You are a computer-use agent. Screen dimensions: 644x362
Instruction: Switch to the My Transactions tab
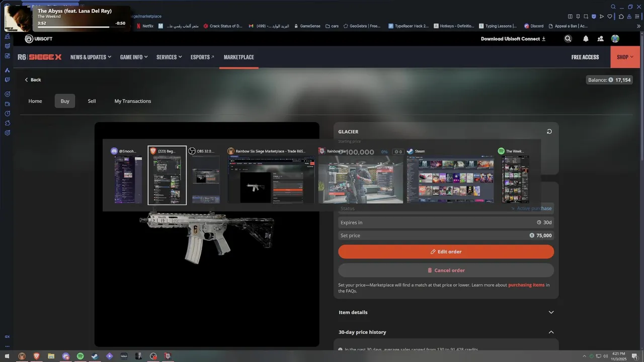point(133,101)
